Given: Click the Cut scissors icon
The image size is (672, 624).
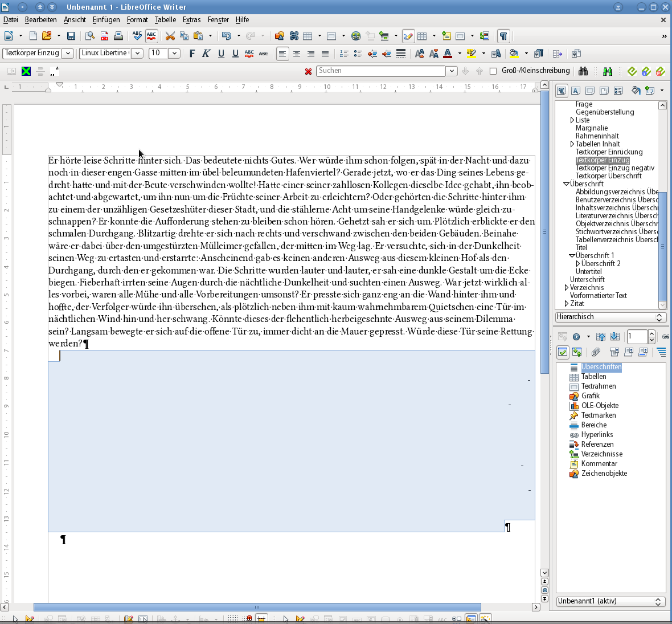Looking at the screenshot, I should [170, 36].
